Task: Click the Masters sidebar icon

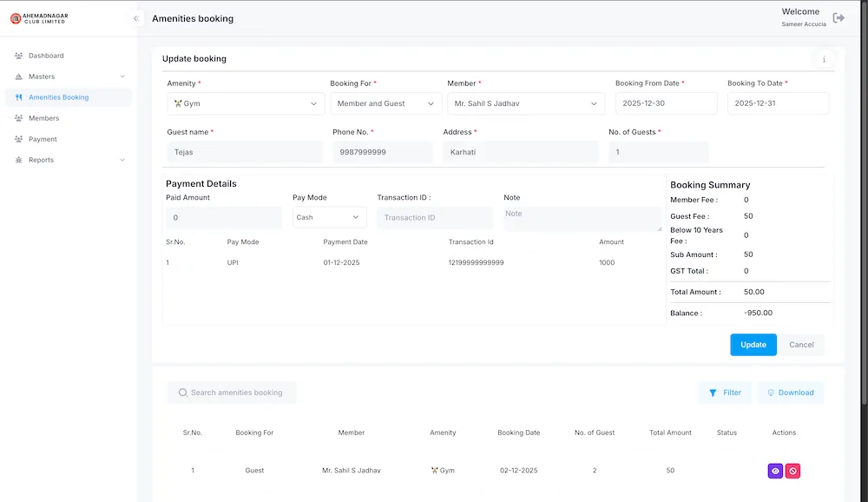Action: 19,76
